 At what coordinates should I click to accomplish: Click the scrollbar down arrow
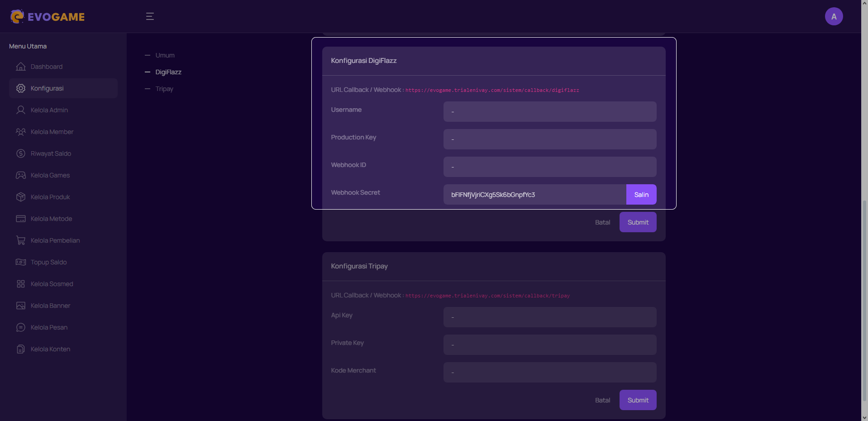[x=864, y=417]
